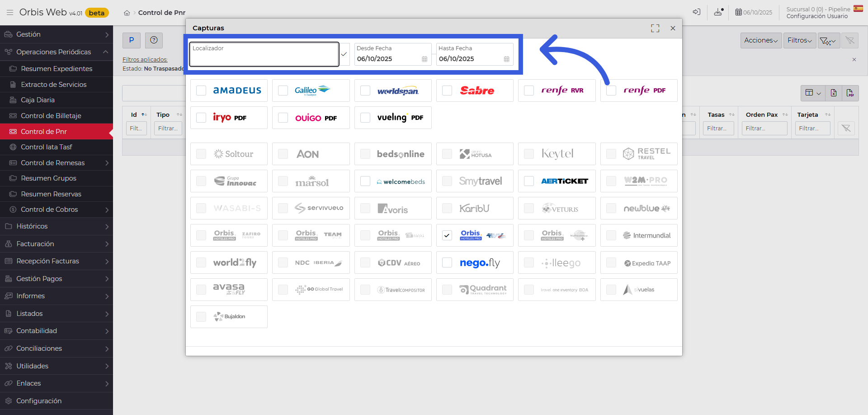Sort by the Orden Pax column arrows
The width and height of the screenshot is (868, 415).
click(x=785, y=115)
